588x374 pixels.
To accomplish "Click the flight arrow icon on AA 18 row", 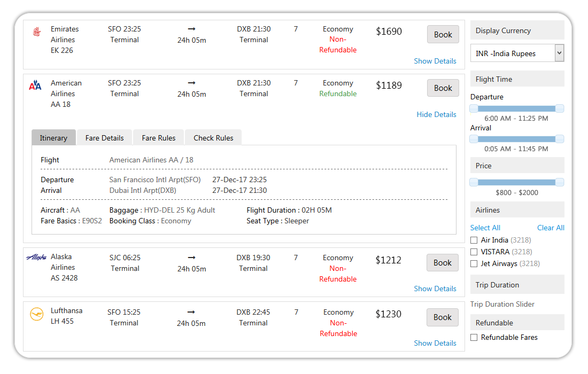I will click(x=191, y=83).
